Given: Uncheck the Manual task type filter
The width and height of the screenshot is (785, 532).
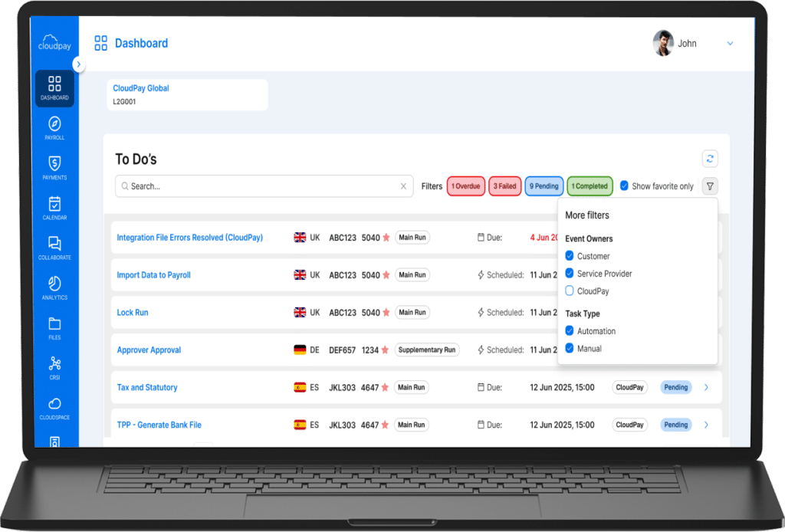Looking at the screenshot, I should coord(570,348).
